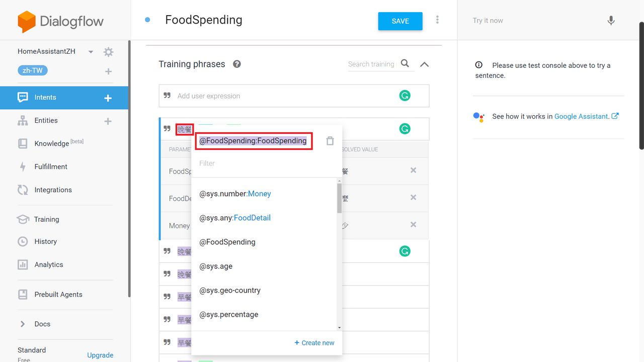The height and width of the screenshot is (362, 644).
Task: Select the zh-TW language pill
Action: coord(33,70)
